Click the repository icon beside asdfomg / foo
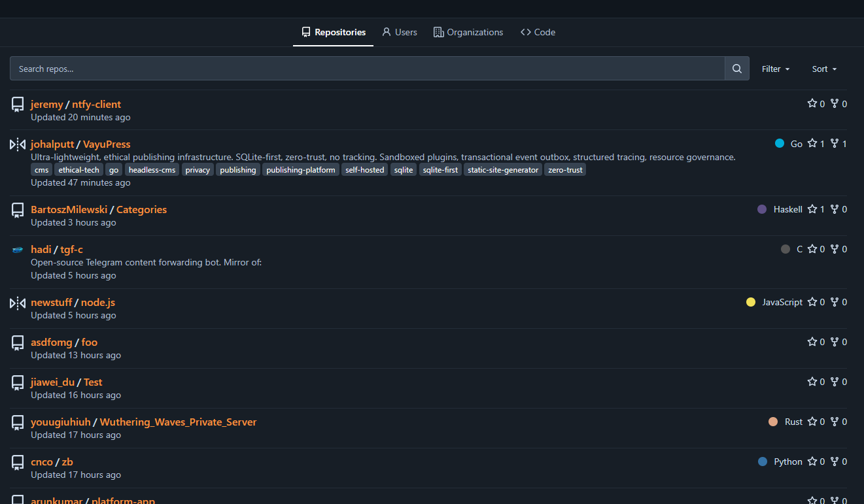Viewport: 864px width, 504px height. (x=18, y=343)
